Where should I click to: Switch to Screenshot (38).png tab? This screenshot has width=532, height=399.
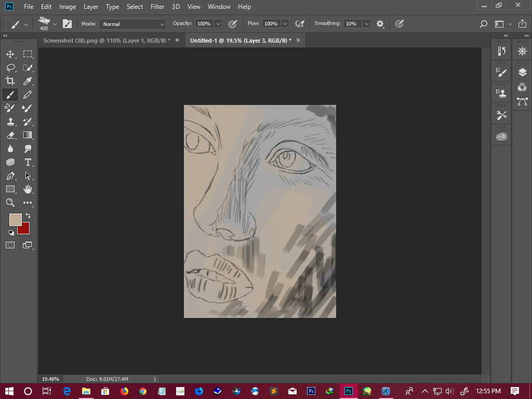click(x=107, y=41)
